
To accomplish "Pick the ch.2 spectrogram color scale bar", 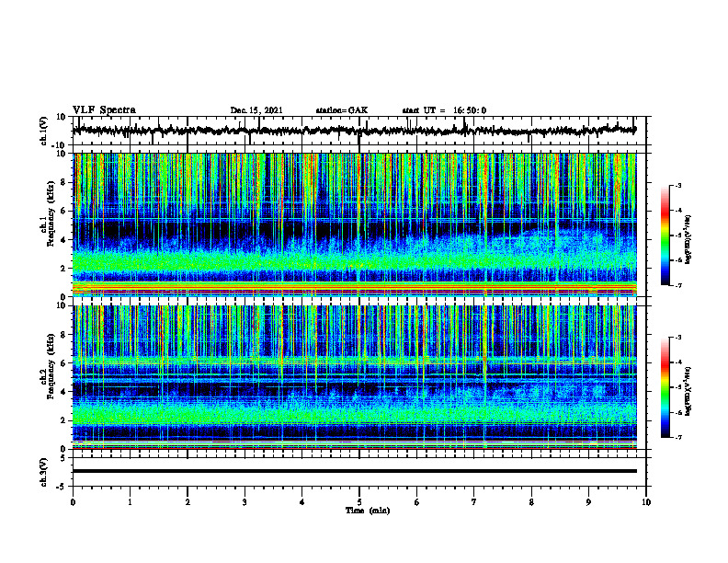I will (665, 387).
